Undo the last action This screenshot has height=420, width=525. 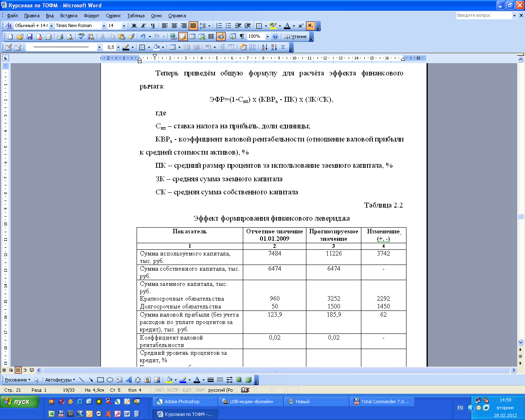tap(143, 37)
